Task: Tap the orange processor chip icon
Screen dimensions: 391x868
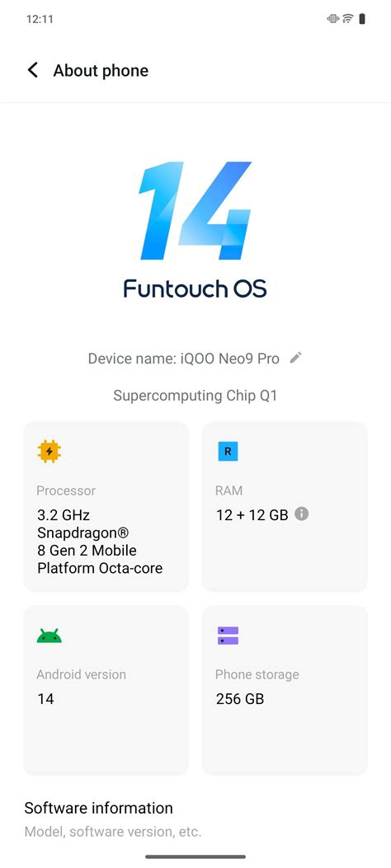Action: [49, 452]
